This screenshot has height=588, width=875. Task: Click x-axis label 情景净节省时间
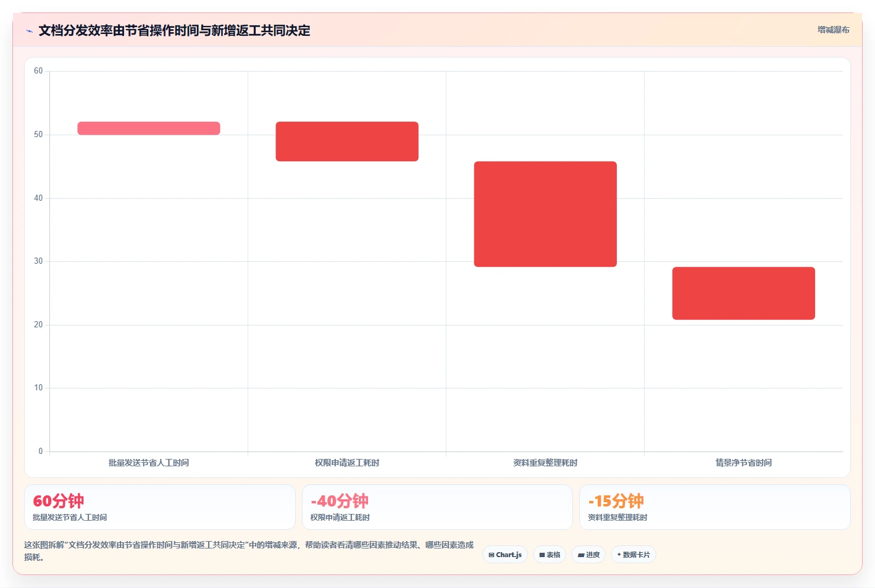coord(743,463)
